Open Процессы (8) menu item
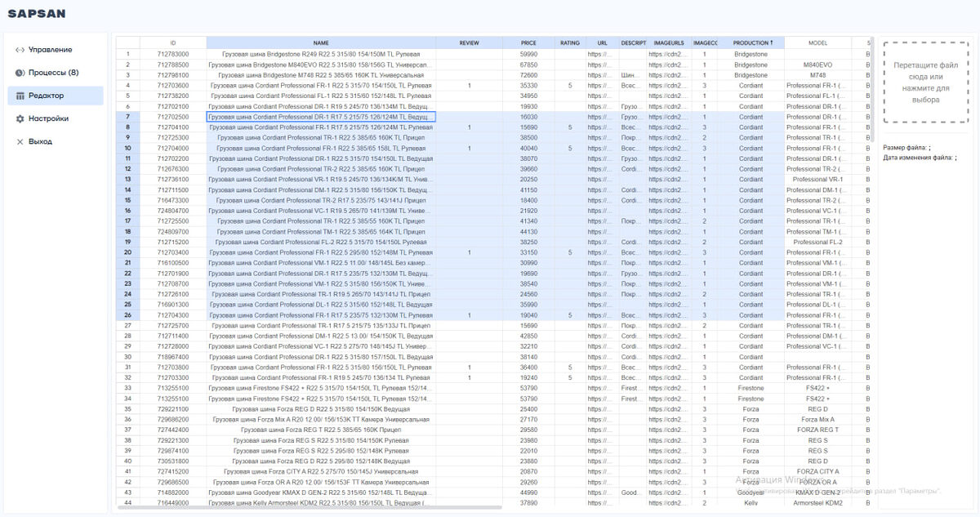This screenshot has width=980, height=517. (x=56, y=73)
